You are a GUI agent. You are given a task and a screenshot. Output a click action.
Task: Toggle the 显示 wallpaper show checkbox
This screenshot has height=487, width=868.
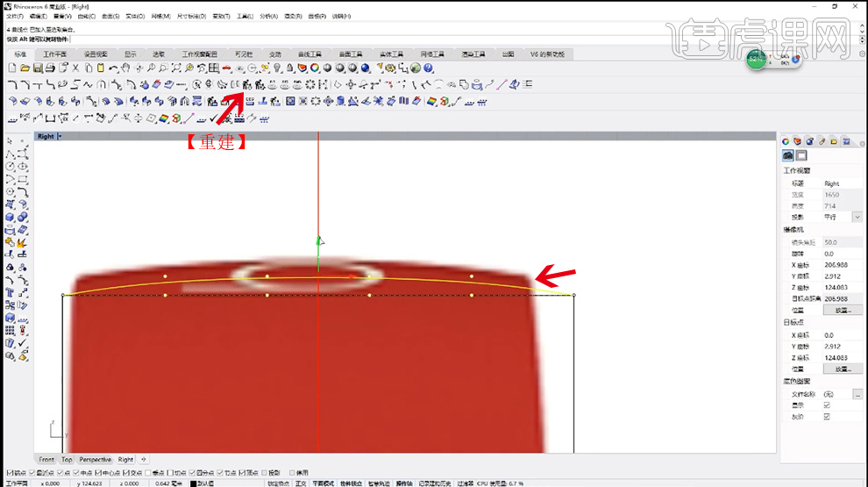coord(827,405)
